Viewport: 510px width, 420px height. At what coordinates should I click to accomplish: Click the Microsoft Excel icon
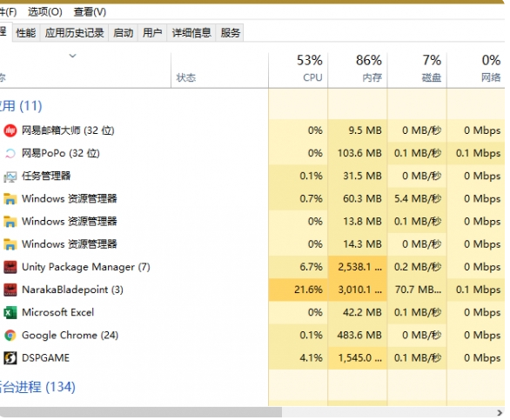[x=10, y=313]
